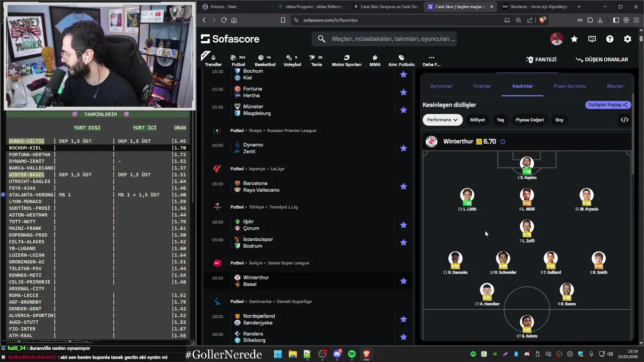Bookmark this page icon

pos(283,20)
